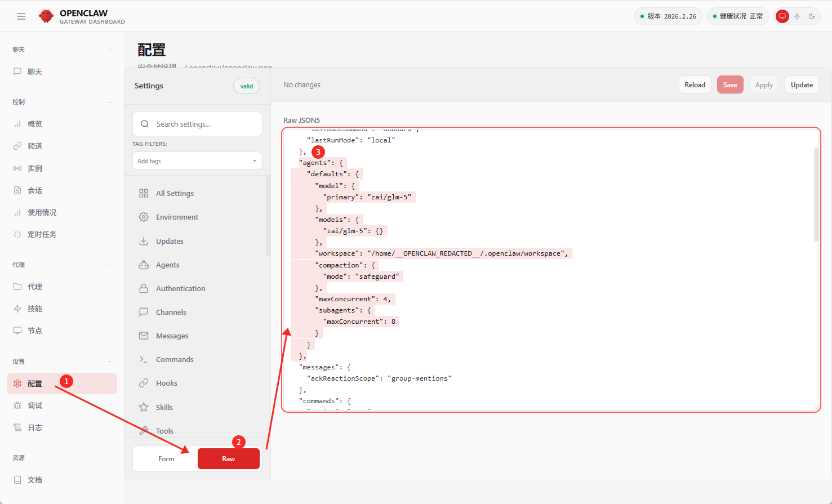Go to 定时任务 scheduled tasks
Image resolution: width=832 pixels, height=504 pixels.
[42, 235]
